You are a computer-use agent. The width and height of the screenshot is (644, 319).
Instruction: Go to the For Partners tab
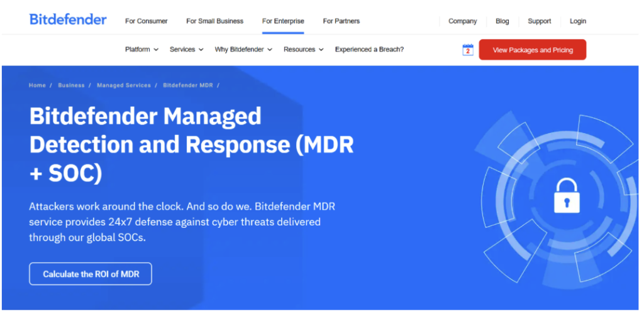(341, 21)
